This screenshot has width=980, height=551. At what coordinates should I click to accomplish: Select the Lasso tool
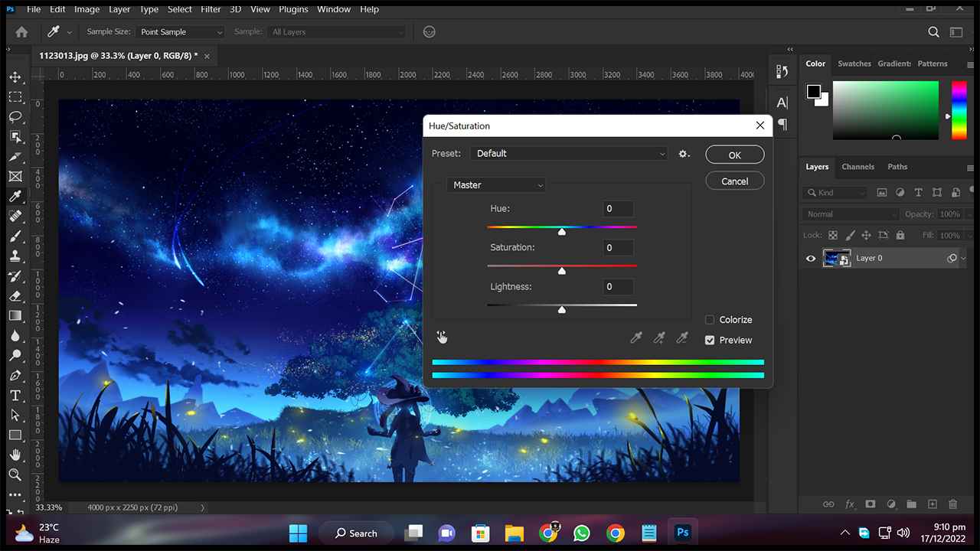[x=15, y=117]
